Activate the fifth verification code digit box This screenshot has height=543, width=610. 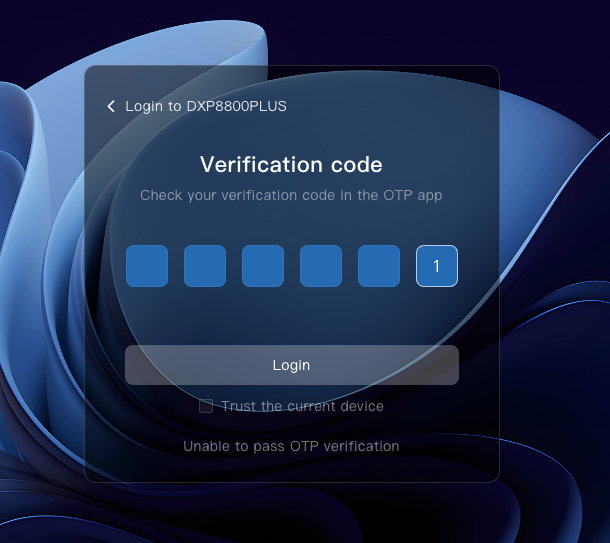(379, 266)
